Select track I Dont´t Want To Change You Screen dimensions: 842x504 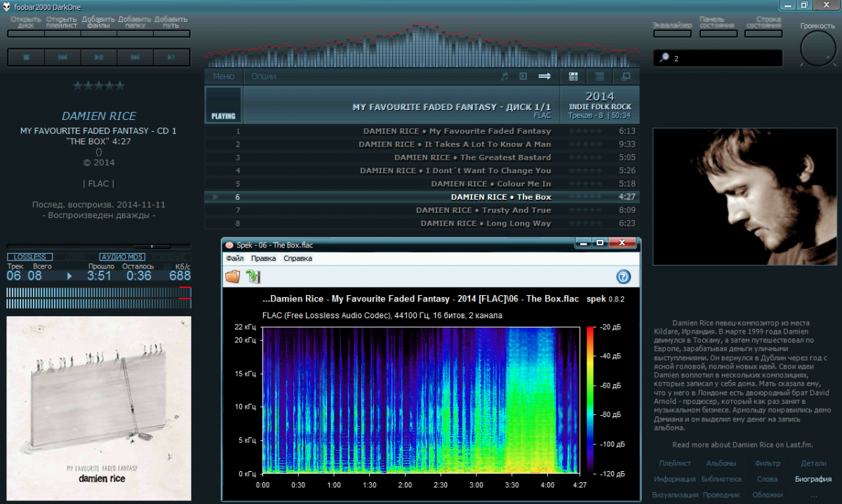point(422,170)
